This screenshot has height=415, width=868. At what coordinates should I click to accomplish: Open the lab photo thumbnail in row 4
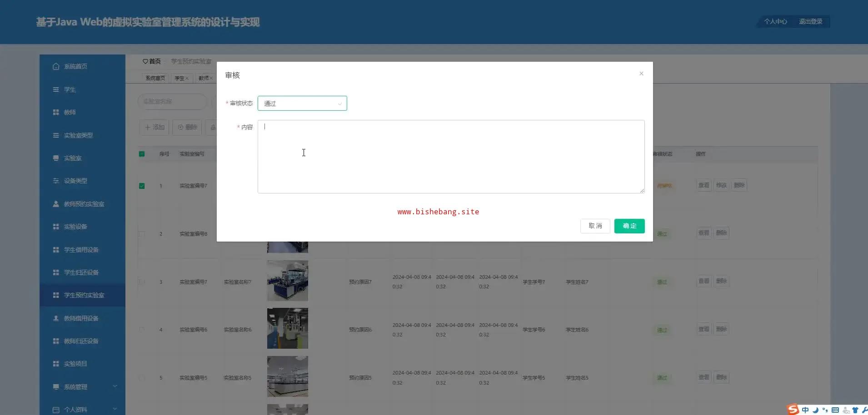click(287, 328)
